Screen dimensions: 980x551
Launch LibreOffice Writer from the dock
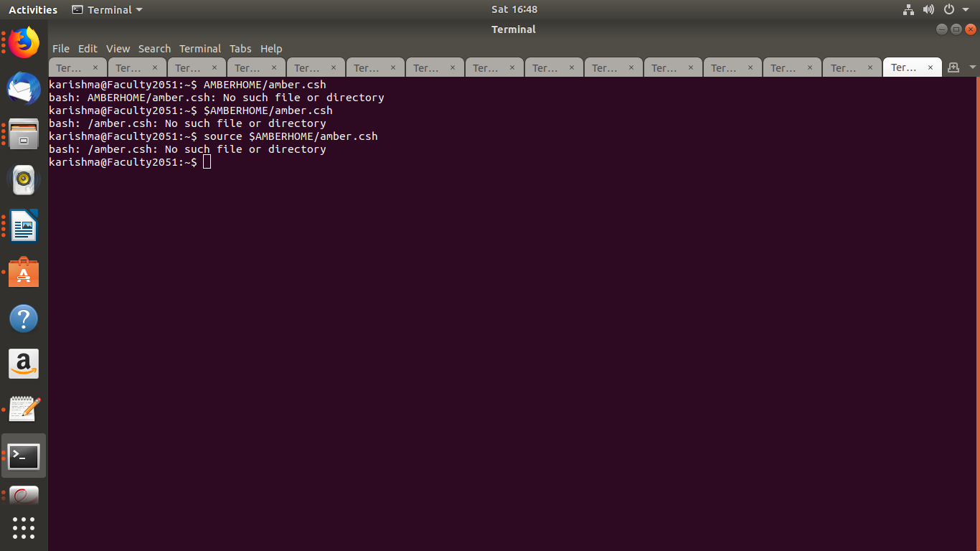point(24,227)
